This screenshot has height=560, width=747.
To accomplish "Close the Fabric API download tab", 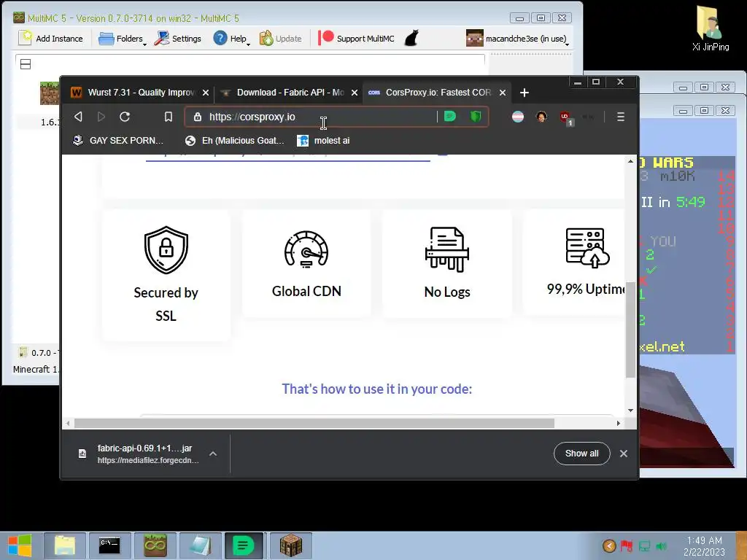I will coord(355,93).
